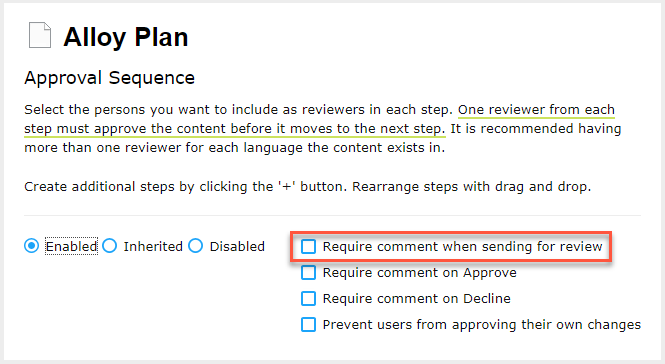The image size is (665, 364).
Task: Click the Inherited label text
Action: (x=153, y=246)
